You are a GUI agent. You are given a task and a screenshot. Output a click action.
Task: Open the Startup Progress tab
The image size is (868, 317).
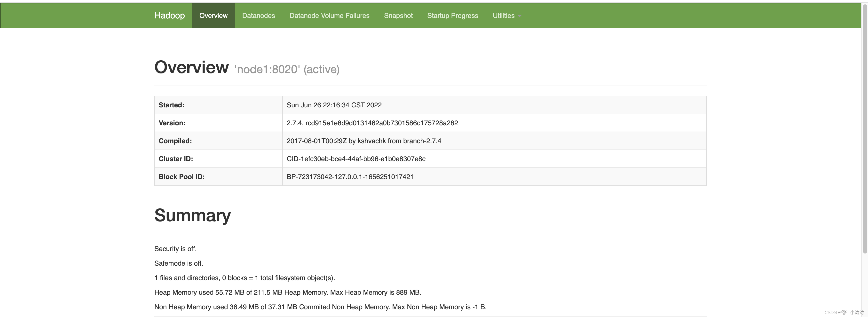(x=452, y=16)
